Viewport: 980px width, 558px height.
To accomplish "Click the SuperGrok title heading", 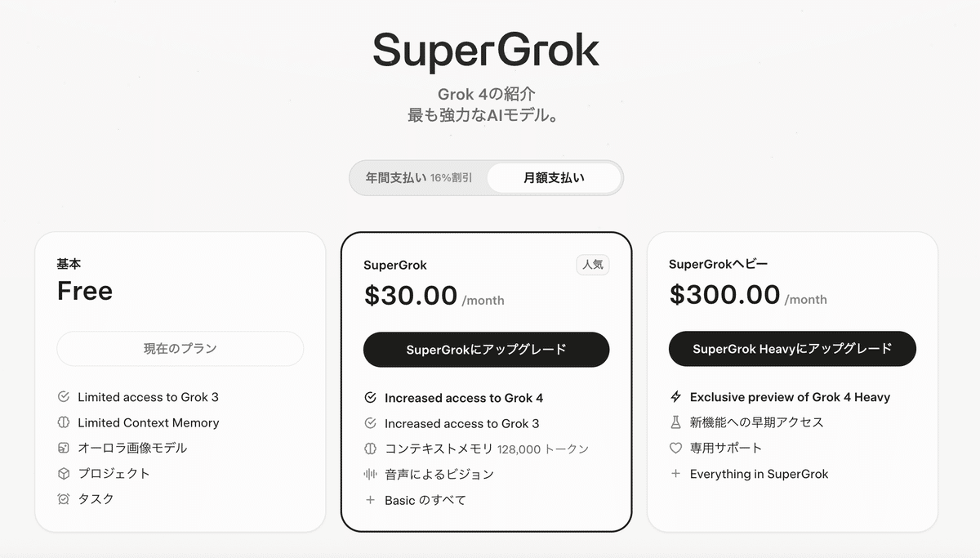I will [485, 51].
